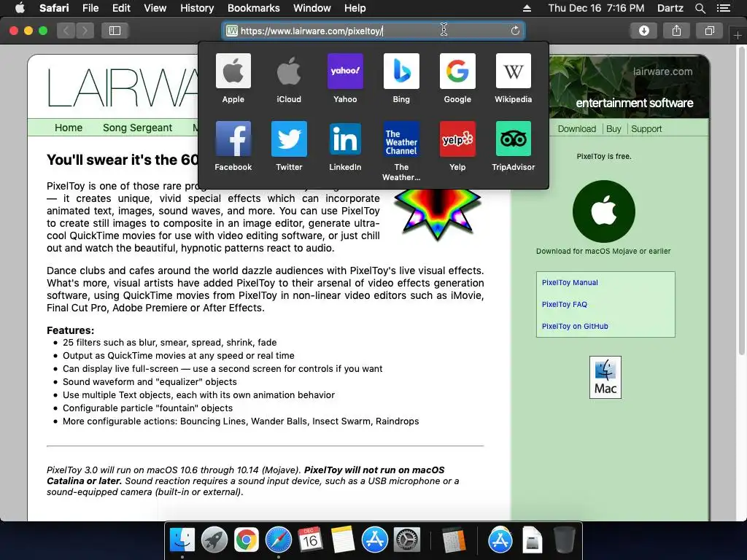Open the Facebook favorite tile
The width and height of the screenshot is (747, 560).
[x=233, y=139]
